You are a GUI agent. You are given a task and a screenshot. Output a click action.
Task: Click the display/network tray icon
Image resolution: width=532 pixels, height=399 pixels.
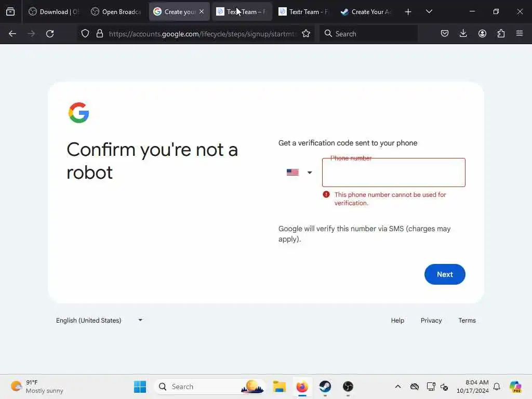[431, 387]
